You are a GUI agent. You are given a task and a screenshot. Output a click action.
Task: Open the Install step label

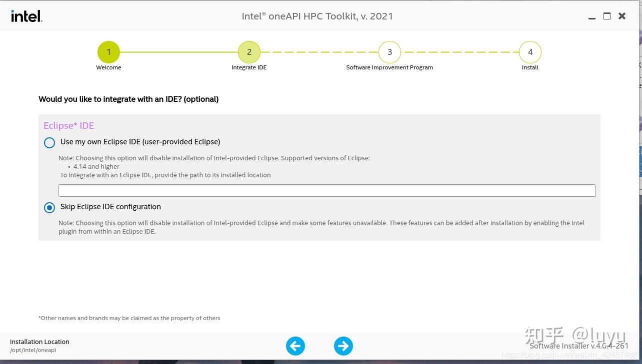pos(530,67)
